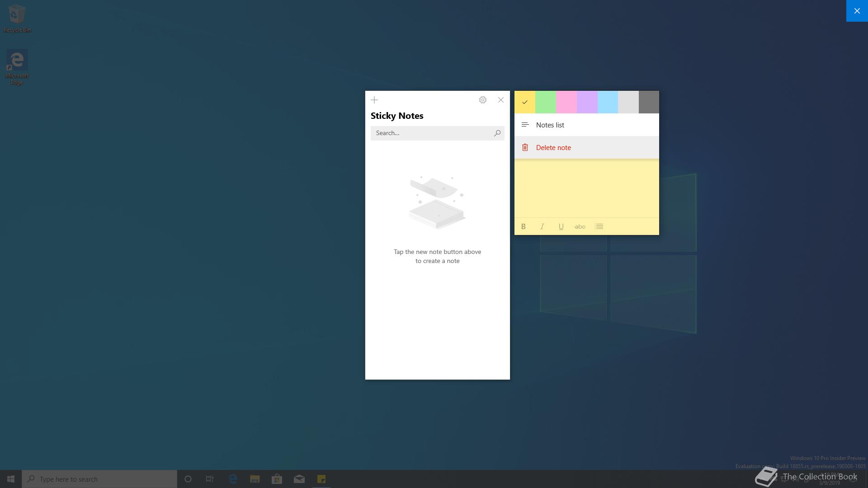Click the Notes list lines icon
868x488 pixels.
tap(525, 125)
